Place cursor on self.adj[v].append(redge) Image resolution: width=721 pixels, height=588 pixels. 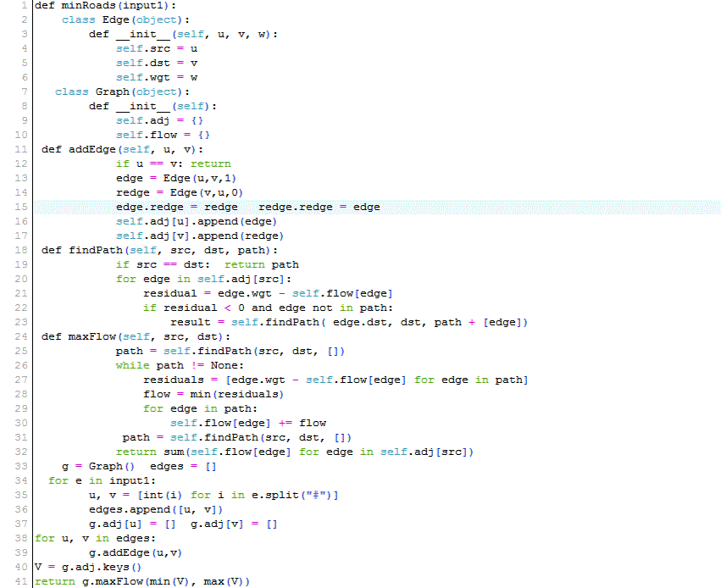[x=199, y=236]
